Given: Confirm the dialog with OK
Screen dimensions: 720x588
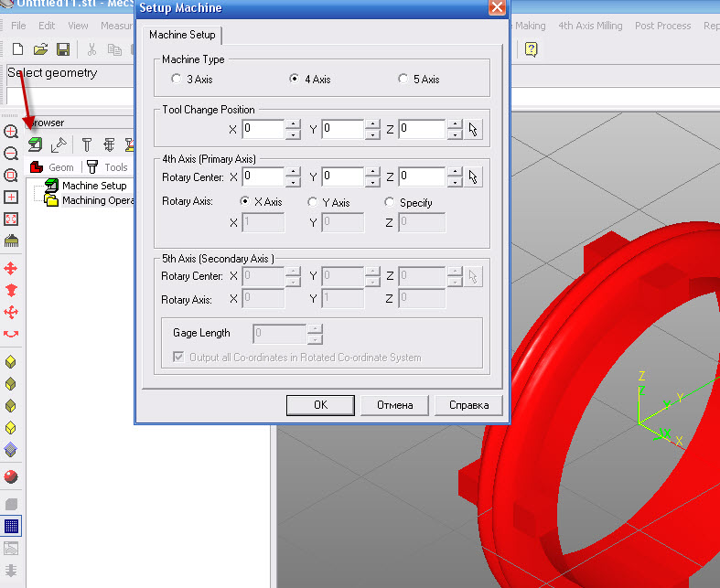Looking at the screenshot, I should [320, 405].
